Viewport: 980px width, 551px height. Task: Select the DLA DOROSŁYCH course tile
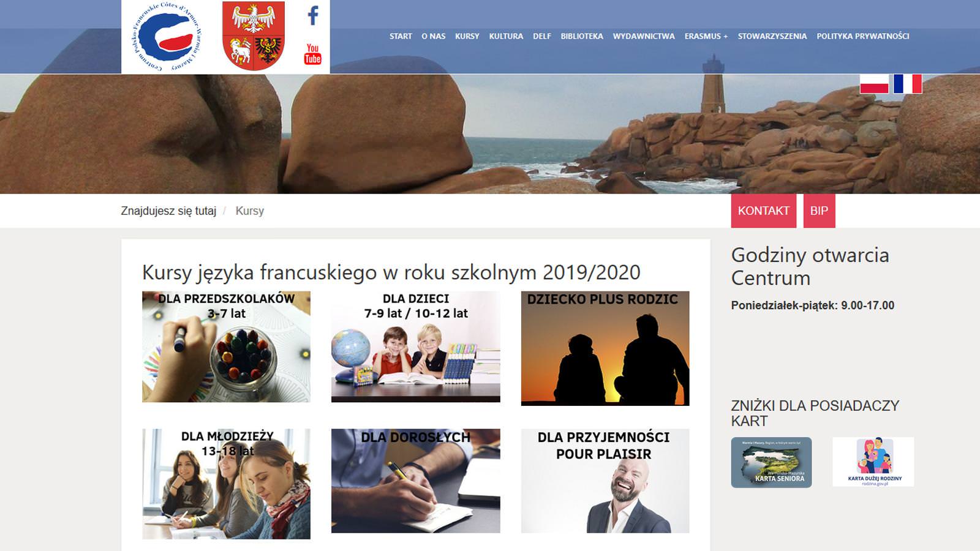[416, 481]
